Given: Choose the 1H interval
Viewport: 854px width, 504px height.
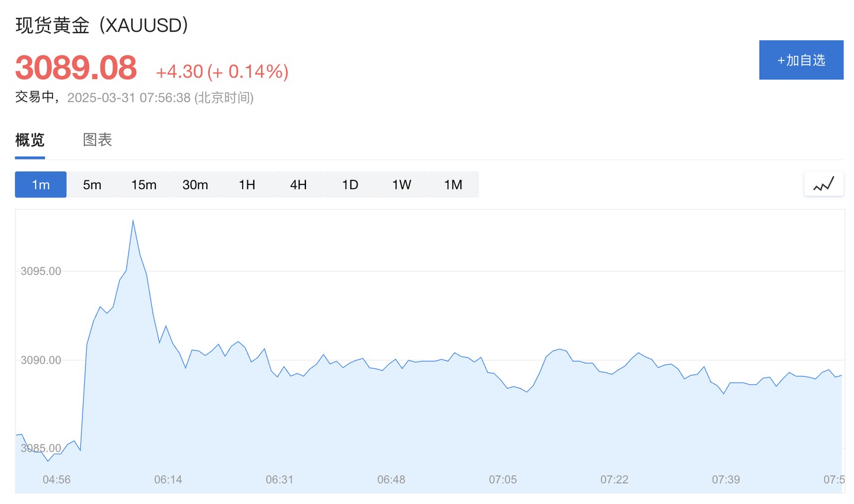Looking at the screenshot, I should pos(247,184).
